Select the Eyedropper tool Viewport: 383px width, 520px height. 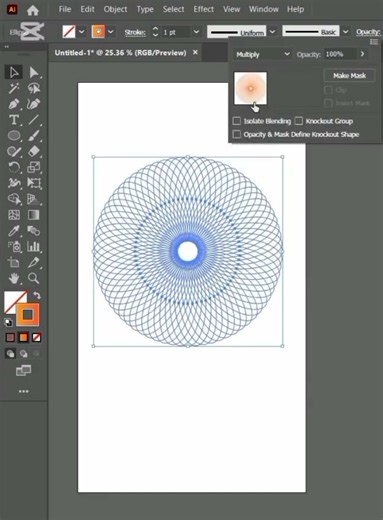pyautogui.click(x=14, y=231)
